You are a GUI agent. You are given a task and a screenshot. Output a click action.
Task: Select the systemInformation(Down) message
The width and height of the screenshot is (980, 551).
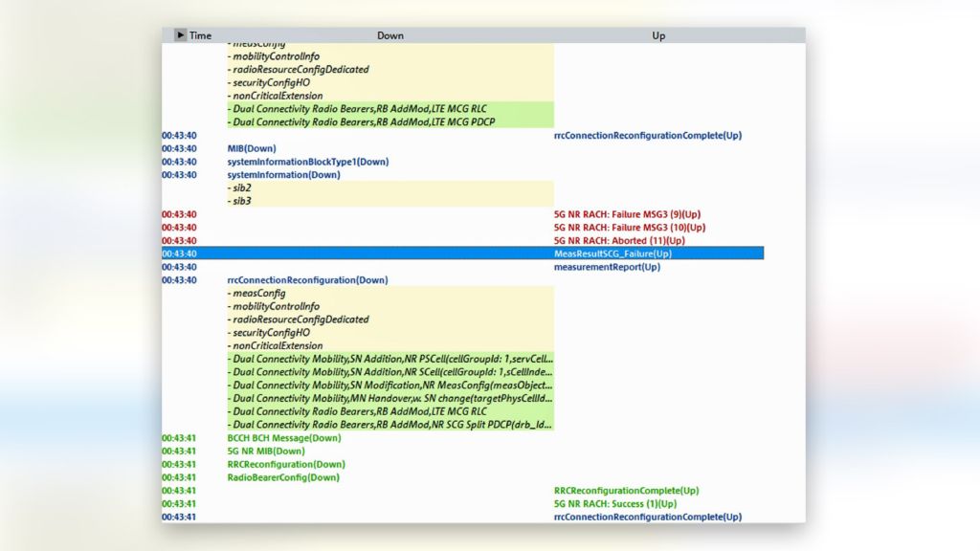(283, 175)
